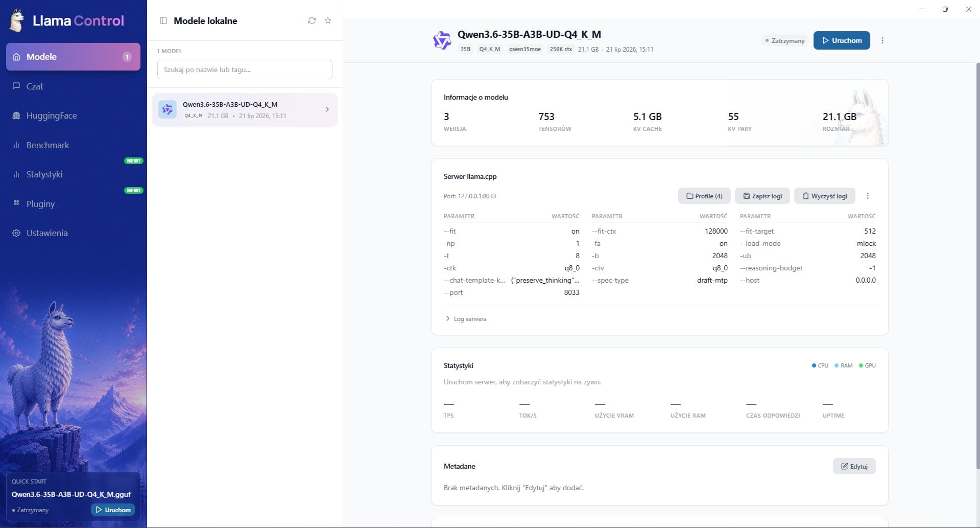This screenshot has height=528, width=980.
Task: Click the --port value 8033
Action: click(571, 292)
